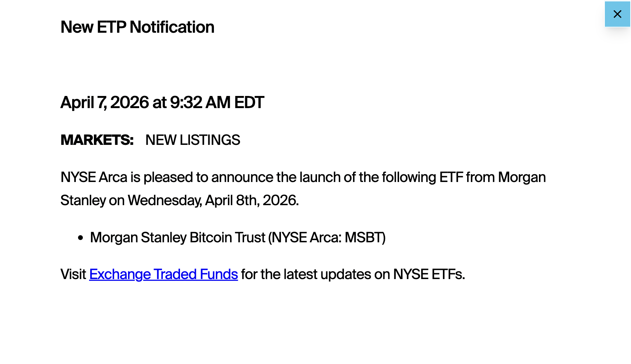Viewport: 631px width, 364px height.
Task: Select the NEW LISTINGS category text
Action: 193,140
